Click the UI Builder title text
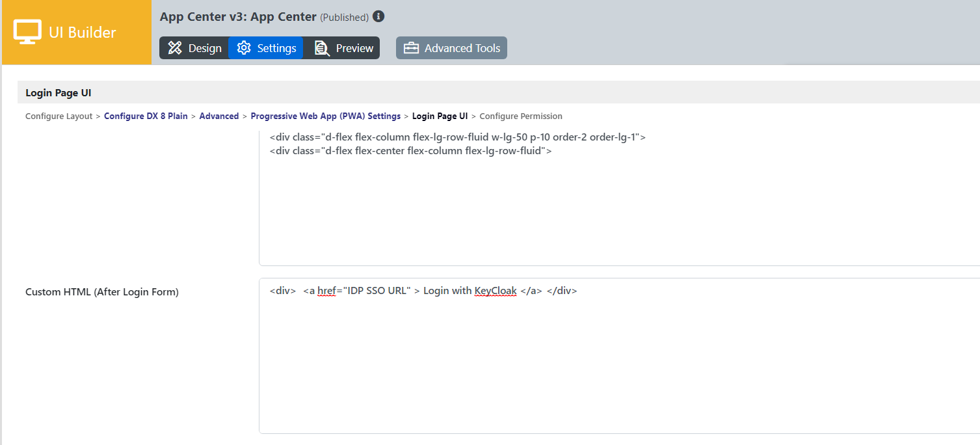 [83, 32]
